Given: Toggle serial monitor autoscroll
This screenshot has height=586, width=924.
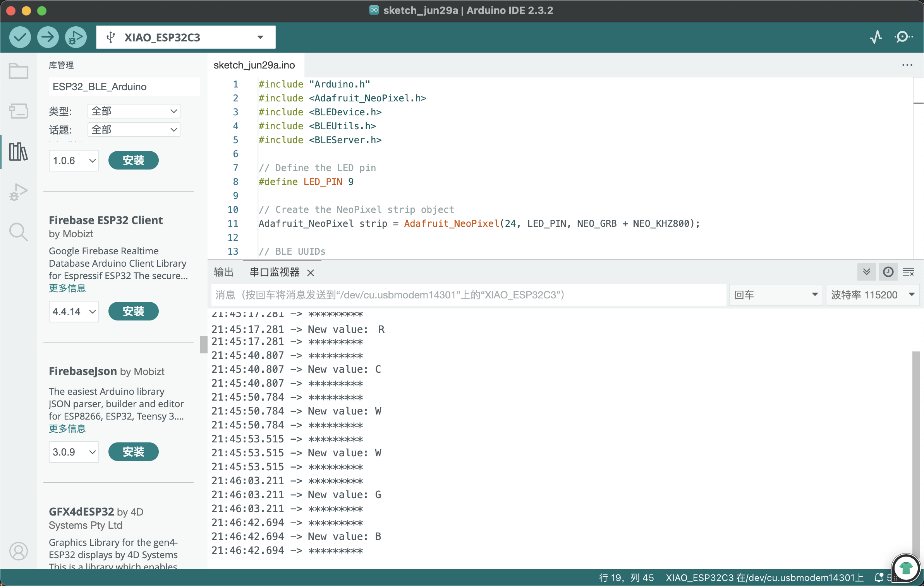Looking at the screenshot, I should pyautogui.click(x=867, y=272).
